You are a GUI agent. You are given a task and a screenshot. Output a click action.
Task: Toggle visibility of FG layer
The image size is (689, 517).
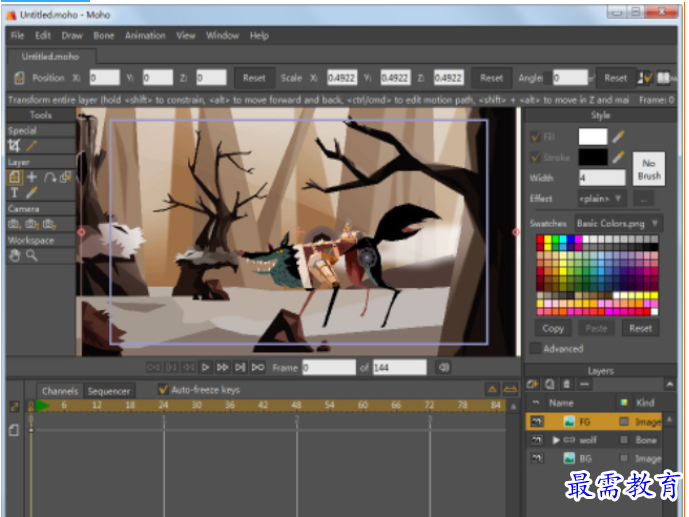[537, 422]
